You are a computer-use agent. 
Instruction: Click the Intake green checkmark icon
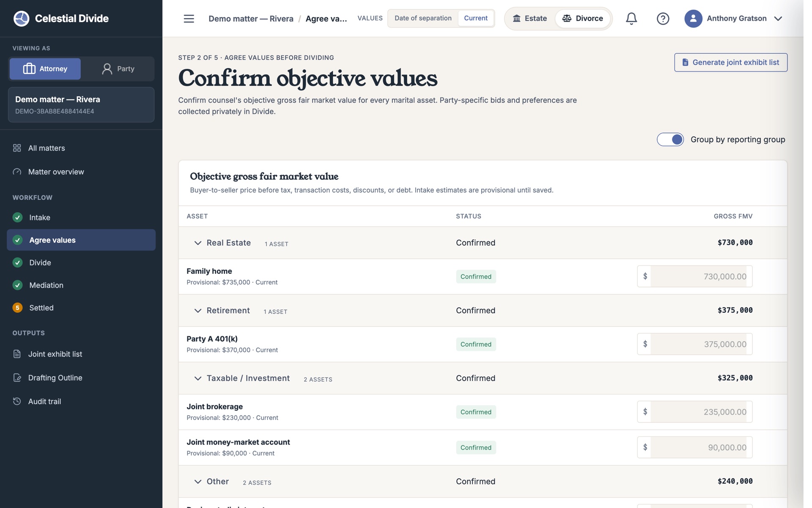(17, 217)
